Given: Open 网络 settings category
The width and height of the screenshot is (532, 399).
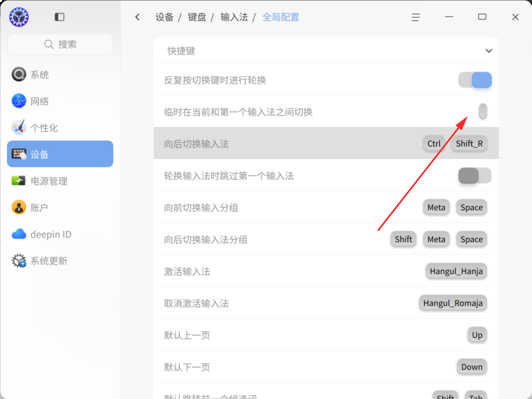Looking at the screenshot, I should (x=60, y=101).
